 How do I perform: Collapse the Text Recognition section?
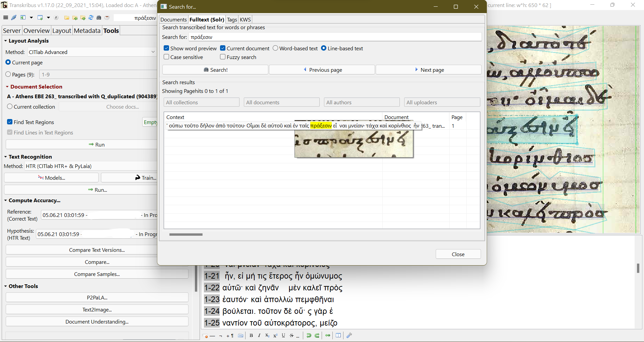[5, 157]
